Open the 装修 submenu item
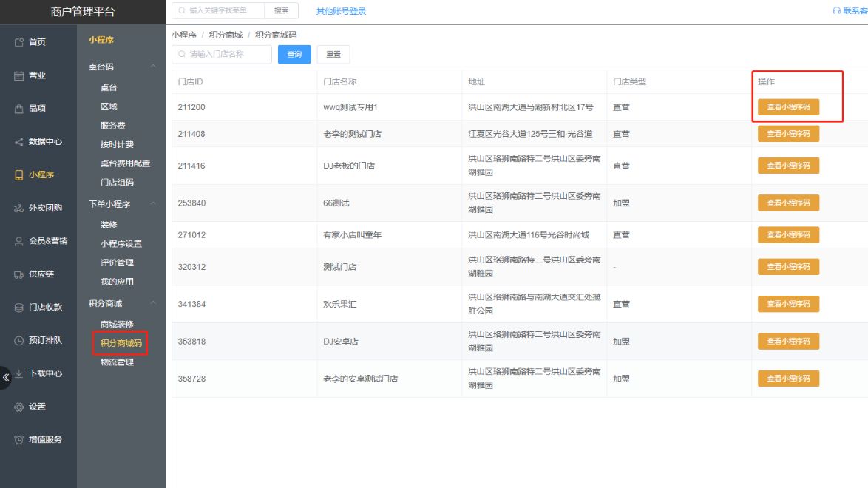This screenshot has width=868, height=488. coord(109,225)
